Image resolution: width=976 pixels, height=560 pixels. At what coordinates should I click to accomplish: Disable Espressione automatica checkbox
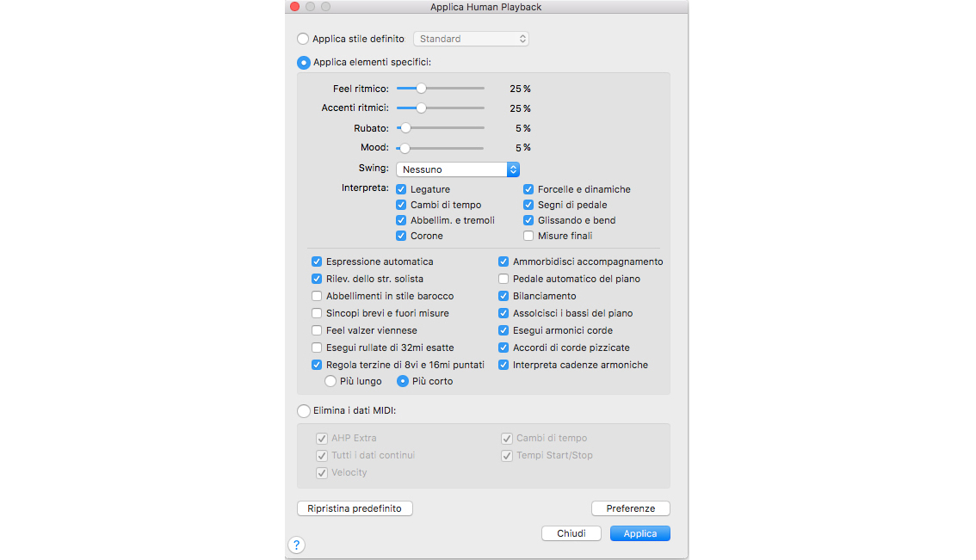317,262
